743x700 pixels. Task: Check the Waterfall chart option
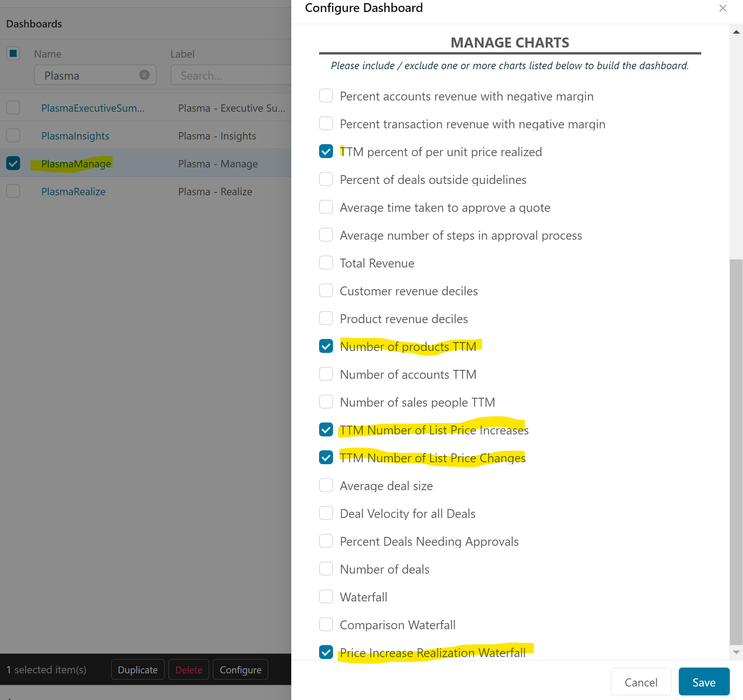(326, 597)
